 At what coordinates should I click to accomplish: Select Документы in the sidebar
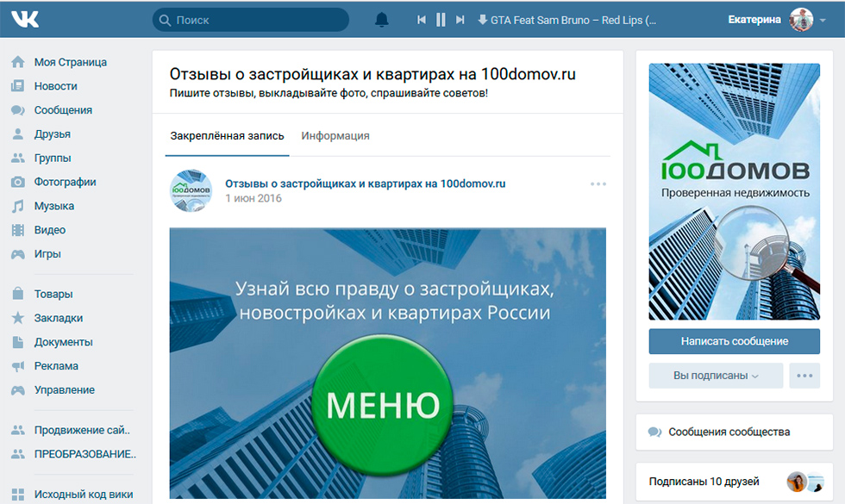point(64,342)
